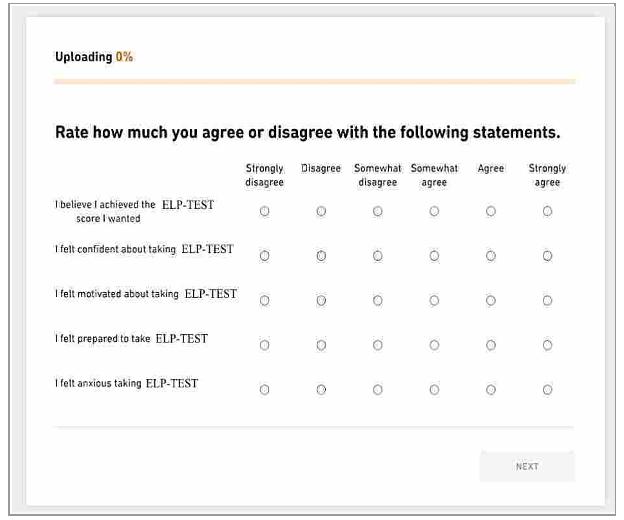Select Disagree for felt prepared statement
This screenshot has height=520, width=624.
pos(321,345)
